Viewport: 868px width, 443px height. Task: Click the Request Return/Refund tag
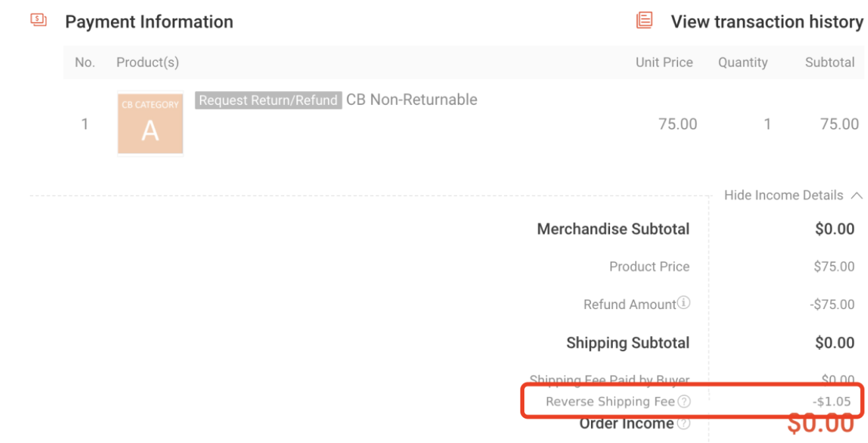(x=268, y=100)
